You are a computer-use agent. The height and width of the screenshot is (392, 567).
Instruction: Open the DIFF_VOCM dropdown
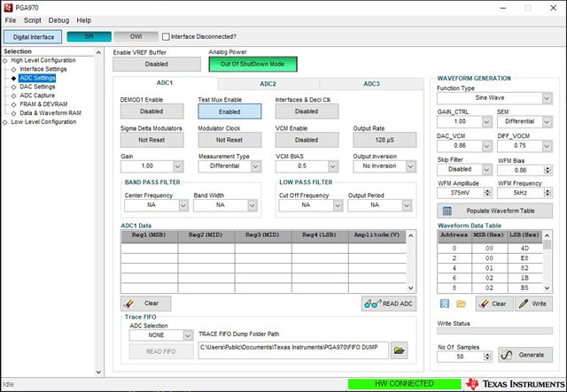click(547, 146)
